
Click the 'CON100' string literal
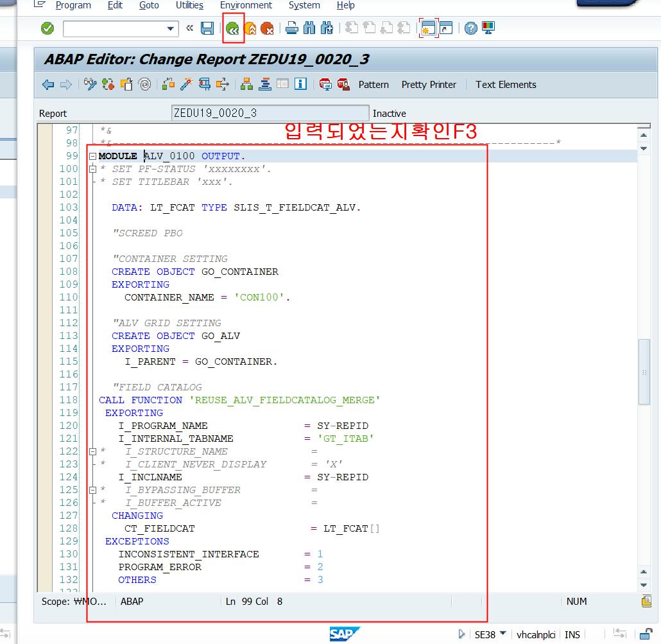click(259, 297)
